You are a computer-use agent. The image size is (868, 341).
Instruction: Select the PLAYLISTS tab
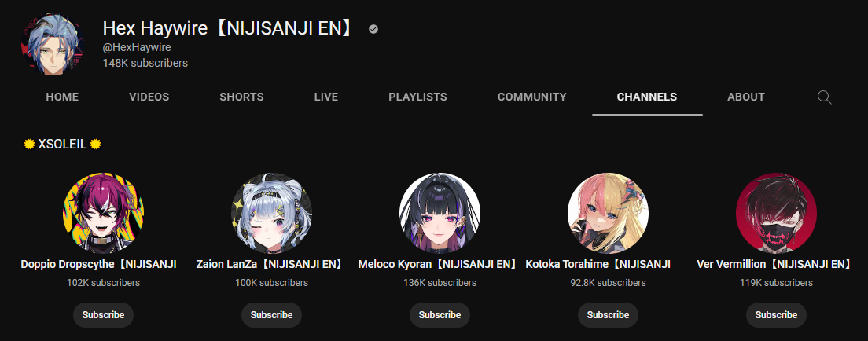[x=417, y=97]
